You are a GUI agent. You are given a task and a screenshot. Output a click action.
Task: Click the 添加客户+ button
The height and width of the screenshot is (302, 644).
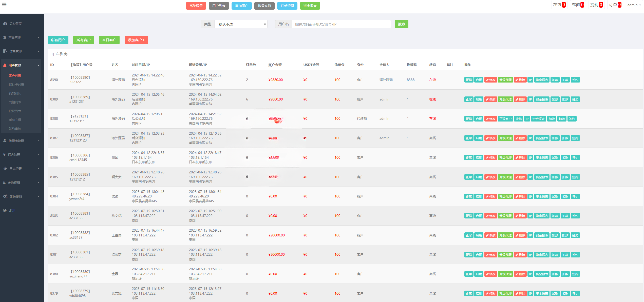coord(136,40)
